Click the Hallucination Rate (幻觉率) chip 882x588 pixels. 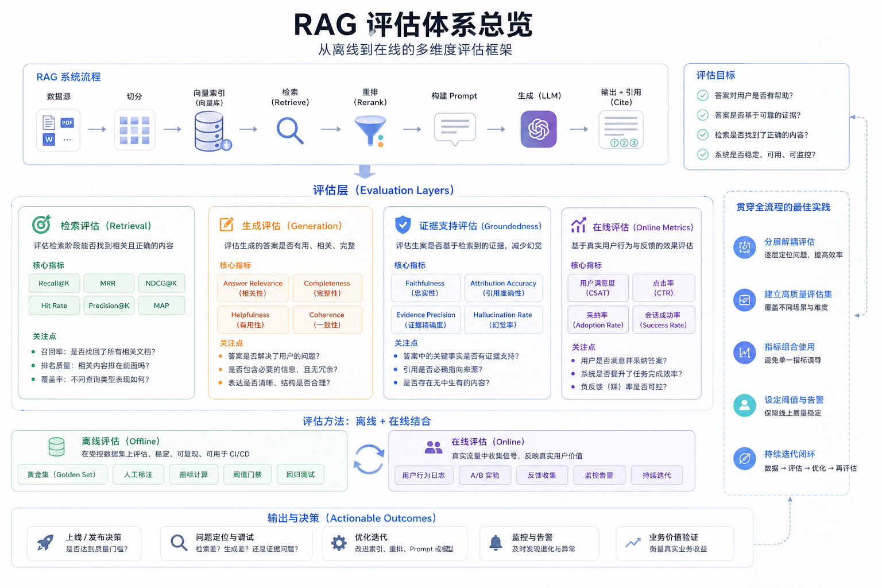click(x=503, y=320)
